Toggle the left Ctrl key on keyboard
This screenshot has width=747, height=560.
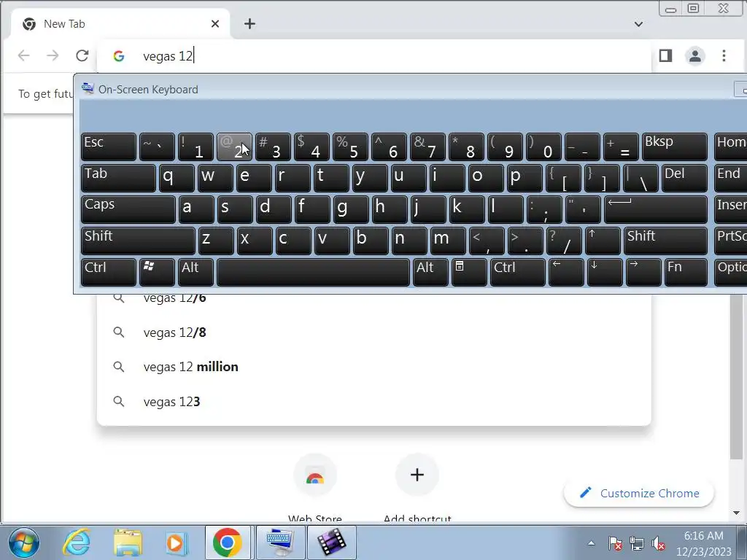[109, 273]
